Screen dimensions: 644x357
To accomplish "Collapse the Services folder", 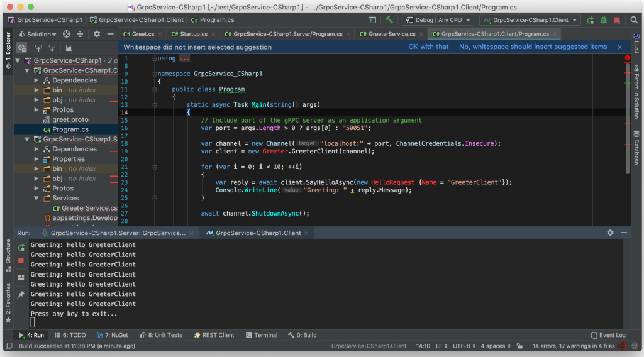I will 36,199.
